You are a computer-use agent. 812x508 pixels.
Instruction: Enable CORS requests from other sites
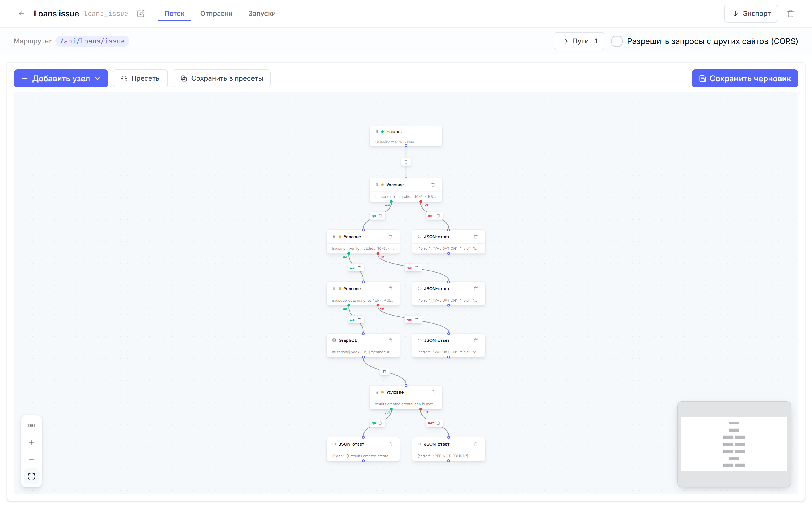pyautogui.click(x=617, y=41)
